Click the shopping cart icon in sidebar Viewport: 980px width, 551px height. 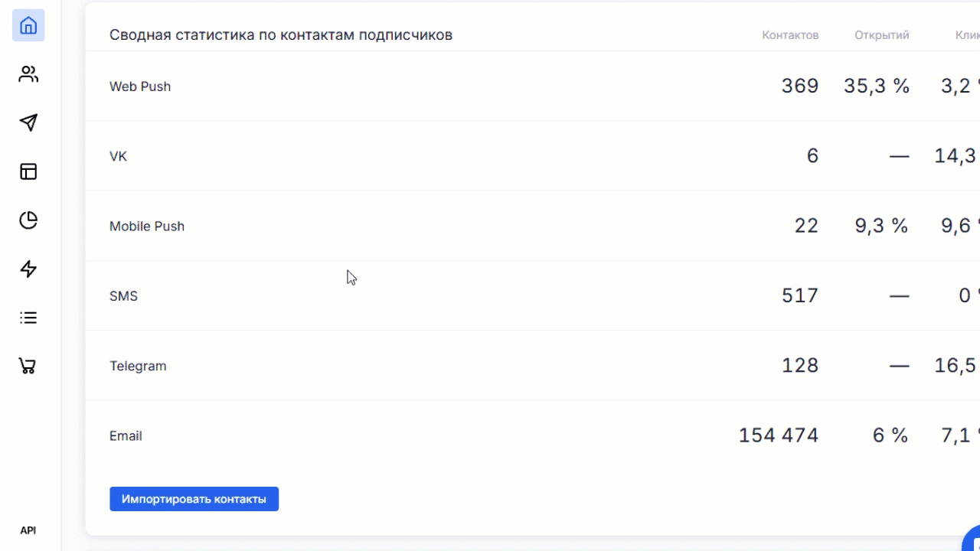coord(28,367)
